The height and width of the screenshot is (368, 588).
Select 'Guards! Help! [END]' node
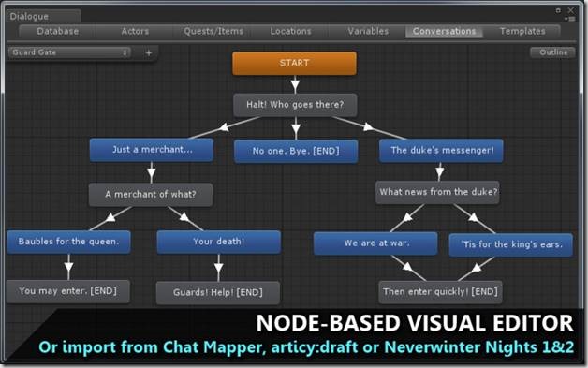[218, 292]
